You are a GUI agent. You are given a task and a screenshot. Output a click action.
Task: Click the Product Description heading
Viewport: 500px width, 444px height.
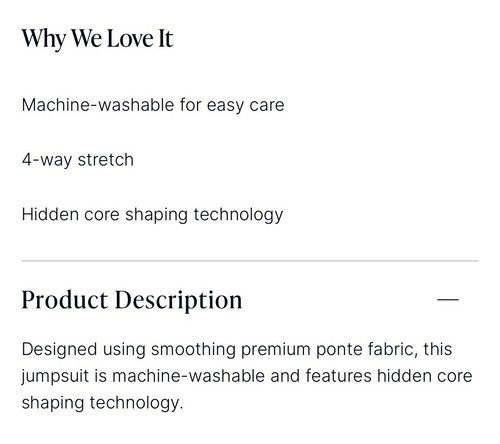[132, 301]
